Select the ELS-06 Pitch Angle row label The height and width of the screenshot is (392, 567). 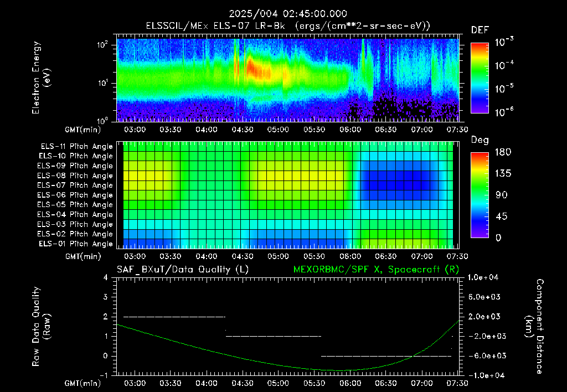[75, 195]
